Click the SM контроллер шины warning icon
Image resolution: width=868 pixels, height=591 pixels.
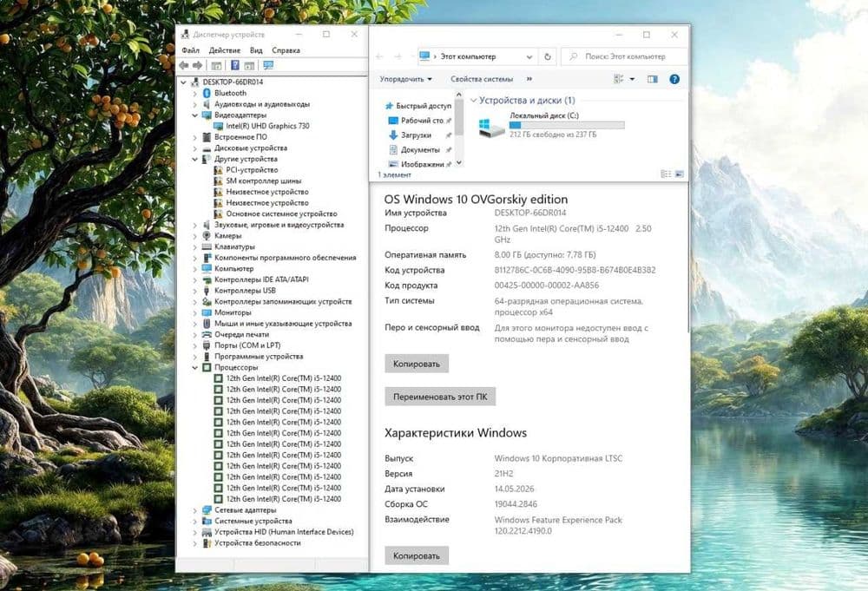(218, 181)
